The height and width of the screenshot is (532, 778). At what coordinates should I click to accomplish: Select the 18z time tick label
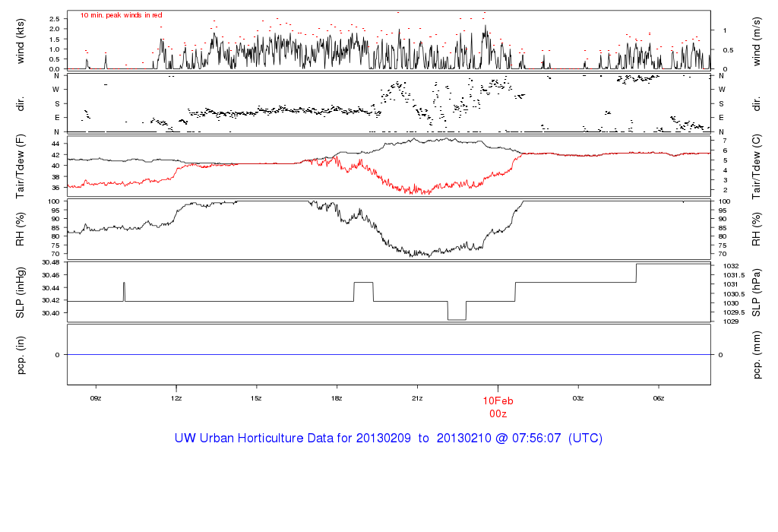point(337,398)
